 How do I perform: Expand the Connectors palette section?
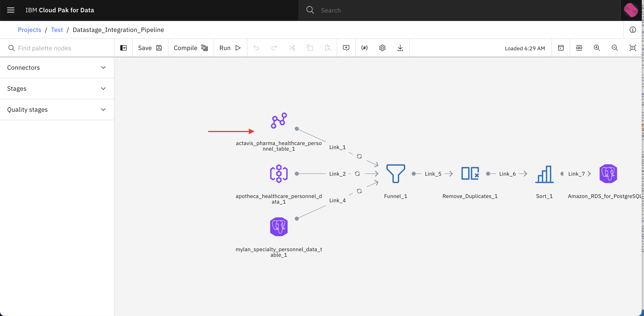click(57, 68)
